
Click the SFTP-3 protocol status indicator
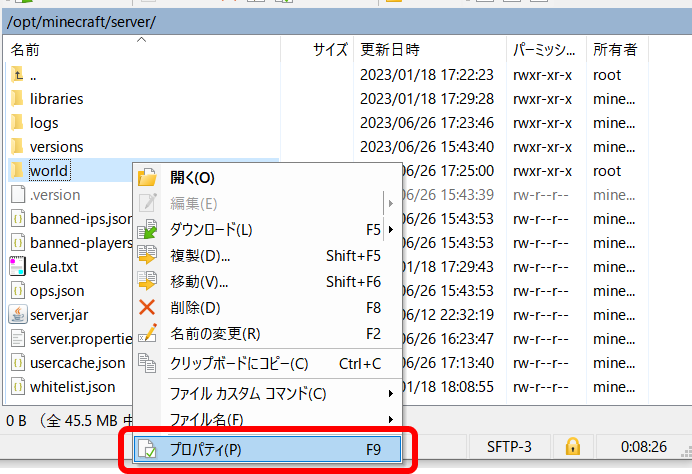coord(509,447)
